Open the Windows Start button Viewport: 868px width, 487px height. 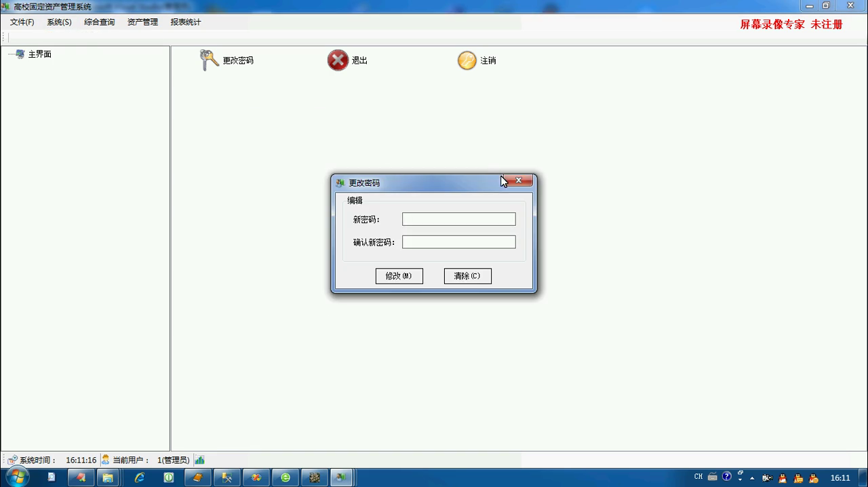(16, 478)
